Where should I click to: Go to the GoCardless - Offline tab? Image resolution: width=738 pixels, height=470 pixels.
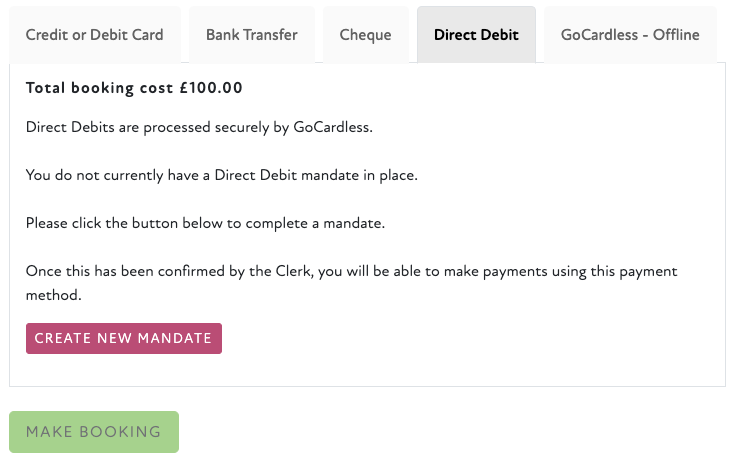point(630,35)
